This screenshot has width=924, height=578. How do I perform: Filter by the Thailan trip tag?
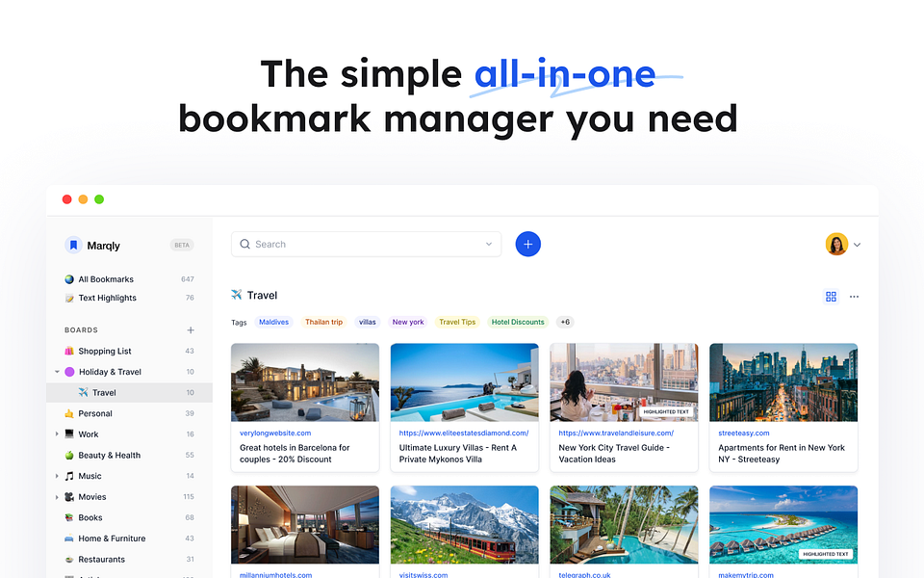click(323, 322)
